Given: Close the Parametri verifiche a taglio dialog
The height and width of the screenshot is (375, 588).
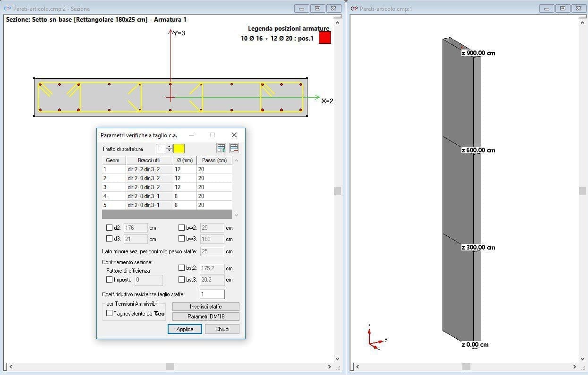Looking at the screenshot, I should click(234, 135).
